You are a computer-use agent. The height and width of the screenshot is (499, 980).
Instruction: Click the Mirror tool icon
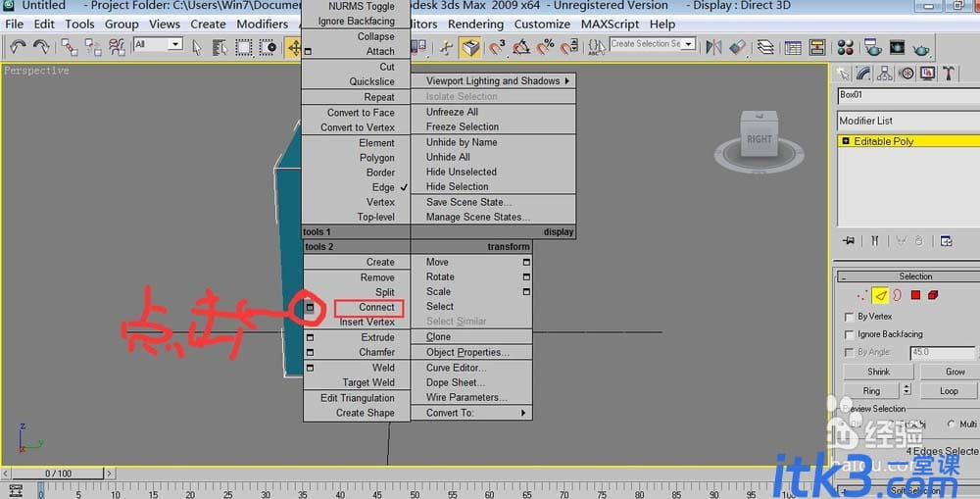(x=713, y=47)
